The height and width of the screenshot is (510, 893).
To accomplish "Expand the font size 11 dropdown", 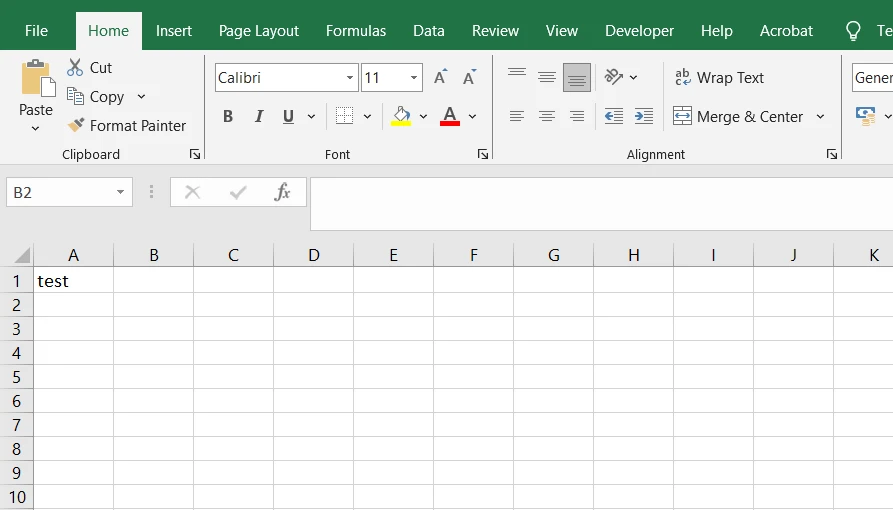I will pyautogui.click(x=414, y=78).
